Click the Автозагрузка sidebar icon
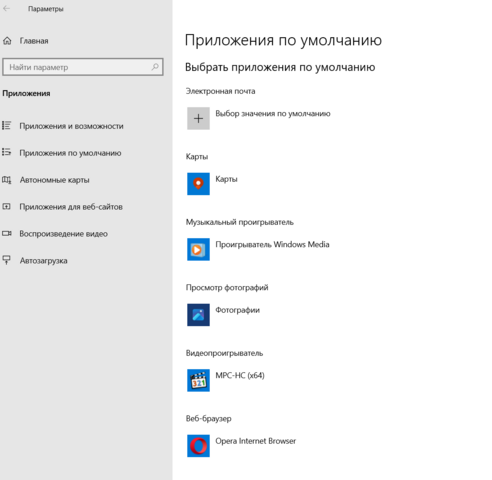 (7, 260)
